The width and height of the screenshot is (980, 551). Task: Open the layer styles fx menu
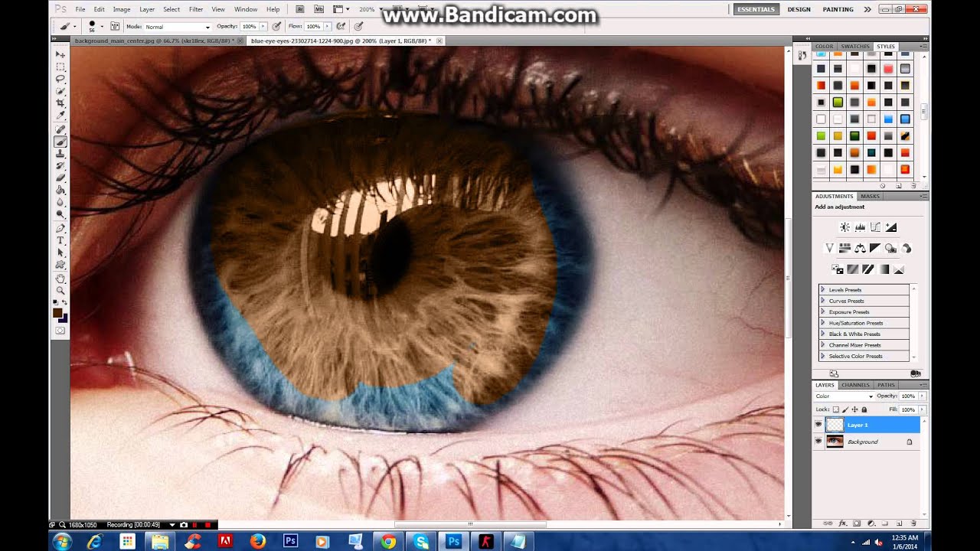(843, 523)
